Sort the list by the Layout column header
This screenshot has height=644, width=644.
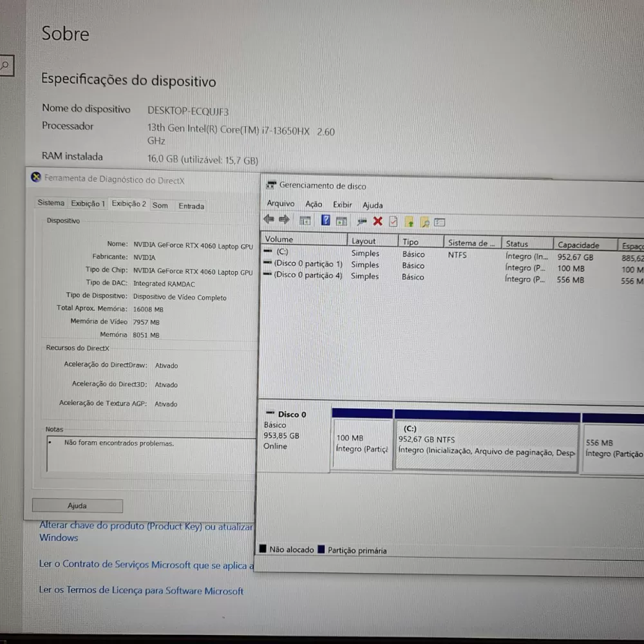tap(372, 241)
